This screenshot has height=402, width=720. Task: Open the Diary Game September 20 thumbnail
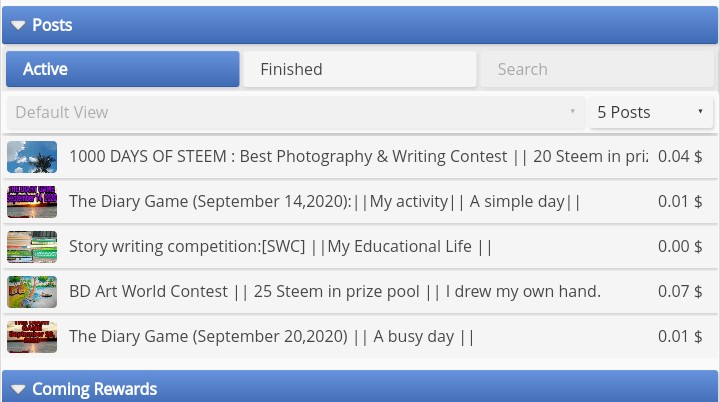click(x=32, y=337)
